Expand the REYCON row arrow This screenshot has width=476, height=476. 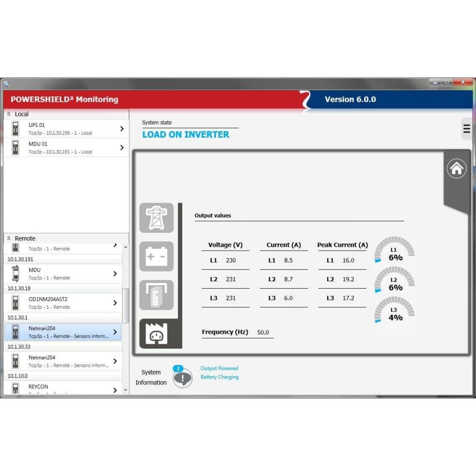click(115, 390)
